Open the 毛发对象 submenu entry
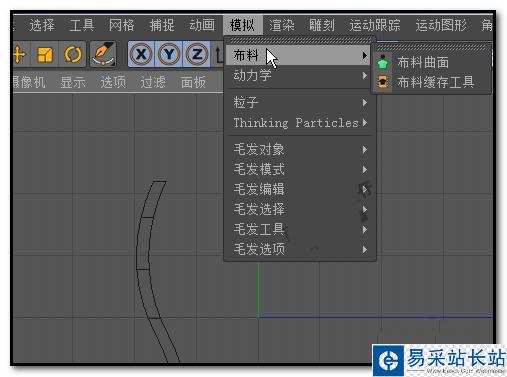The image size is (507, 377). (x=299, y=149)
